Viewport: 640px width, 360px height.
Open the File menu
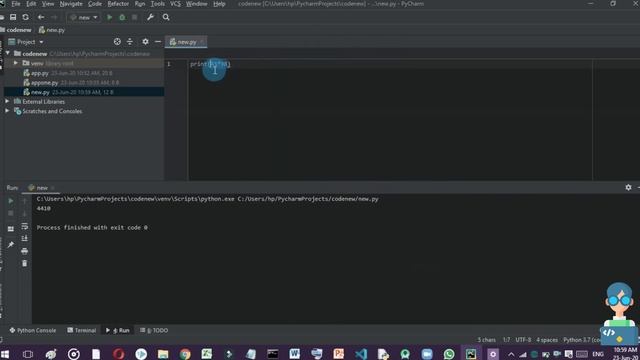click(16, 4)
